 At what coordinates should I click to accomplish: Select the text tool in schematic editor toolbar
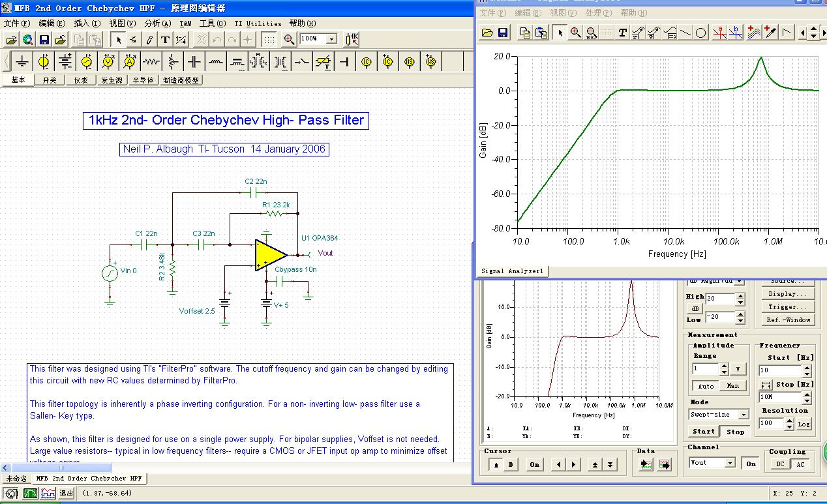click(165, 39)
